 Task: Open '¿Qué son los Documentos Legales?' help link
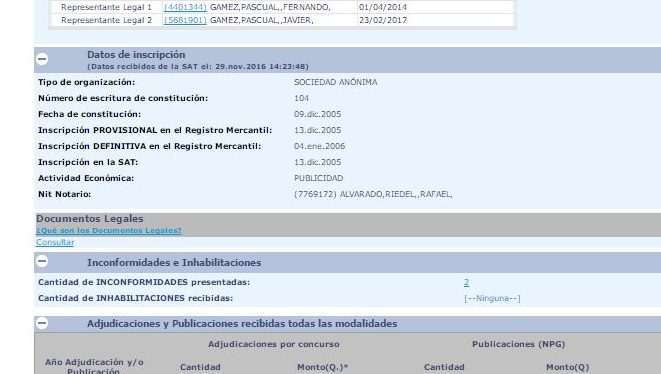[109, 231]
